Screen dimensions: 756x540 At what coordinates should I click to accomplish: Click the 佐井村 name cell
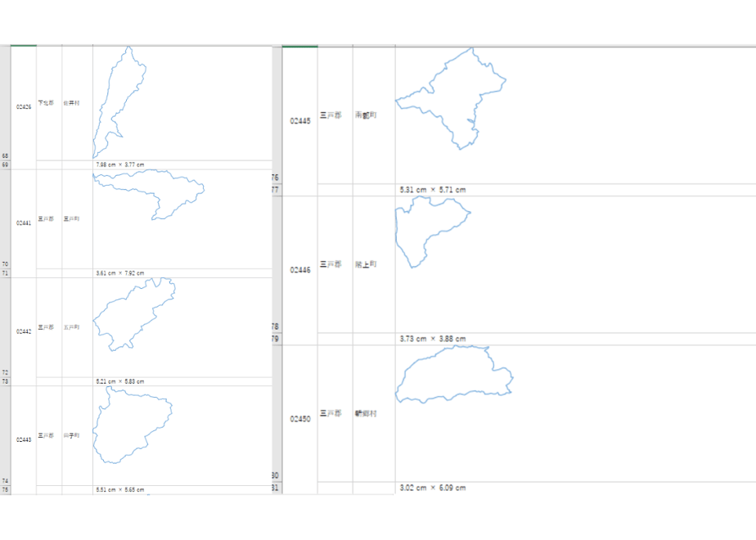(x=77, y=103)
